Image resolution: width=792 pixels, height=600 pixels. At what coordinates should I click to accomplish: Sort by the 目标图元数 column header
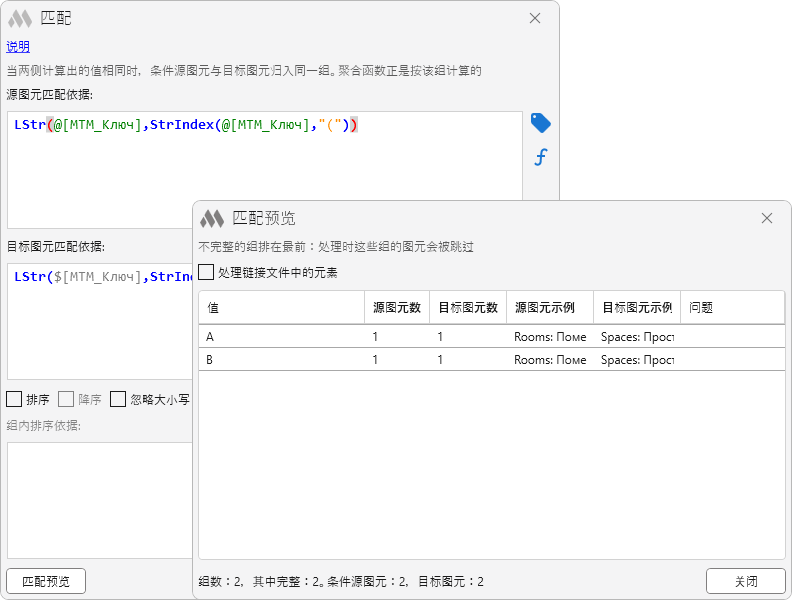click(468, 307)
